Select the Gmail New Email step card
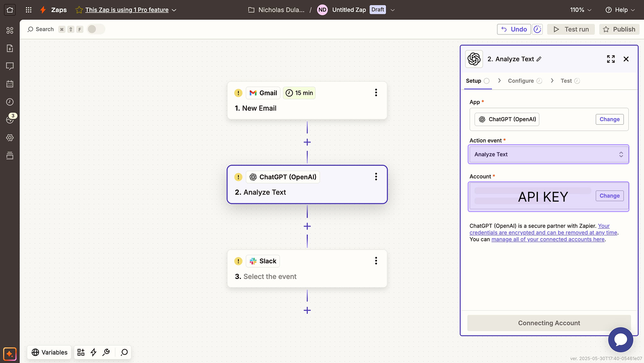Image resolution: width=644 pixels, height=363 pixels. tap(307, 100)
